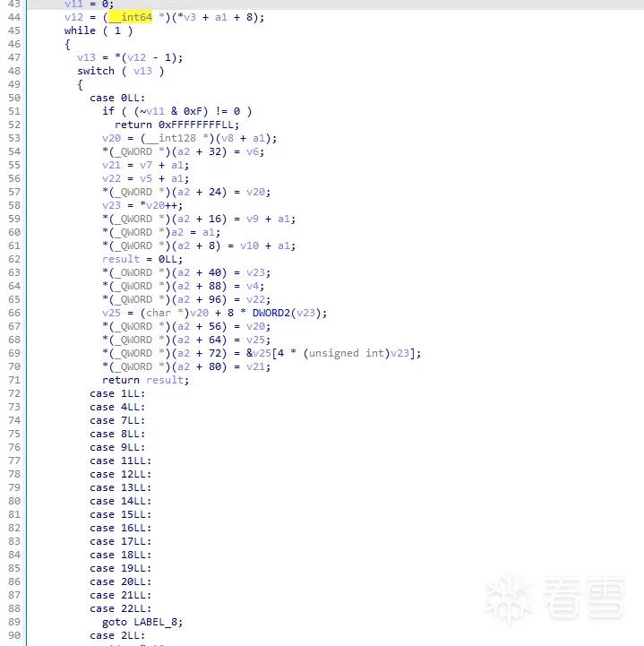The width and height of the screenshot is (644, 646).
Task: Click the 'case 22LL:' label
Action: coord(121,608)
